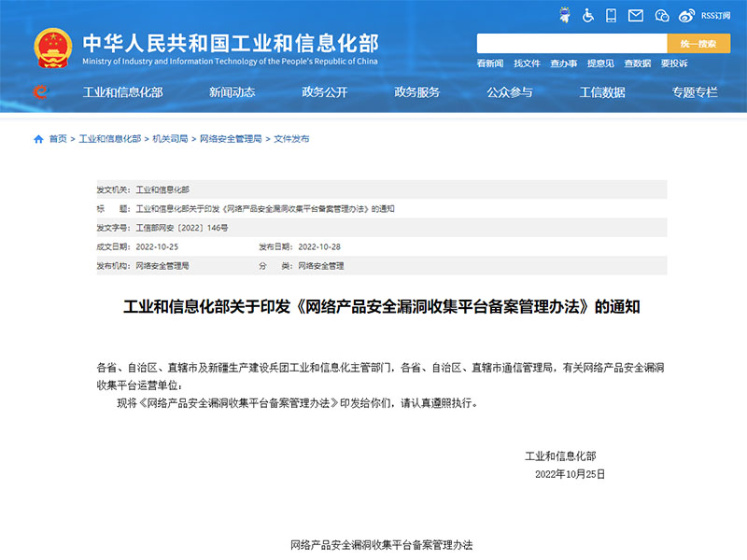Open the 政务公开 menu
This screenshot has height=560, width=747.
[325, 92]
